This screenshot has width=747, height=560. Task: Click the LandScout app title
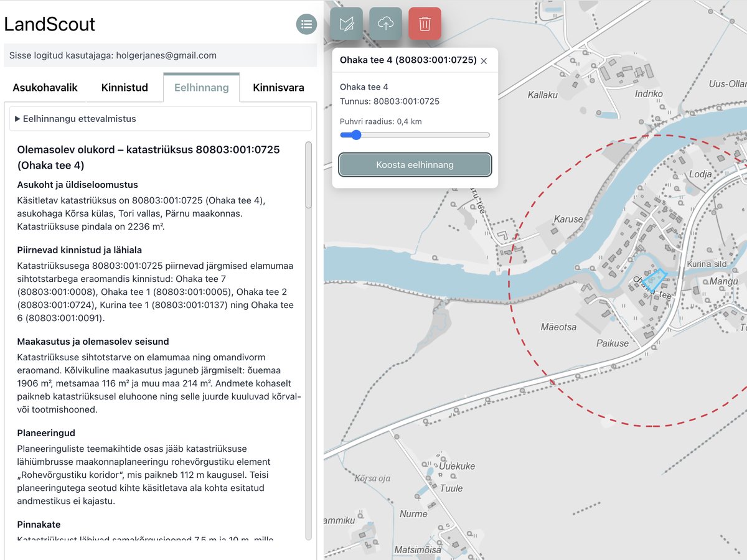tap(50, 24)
